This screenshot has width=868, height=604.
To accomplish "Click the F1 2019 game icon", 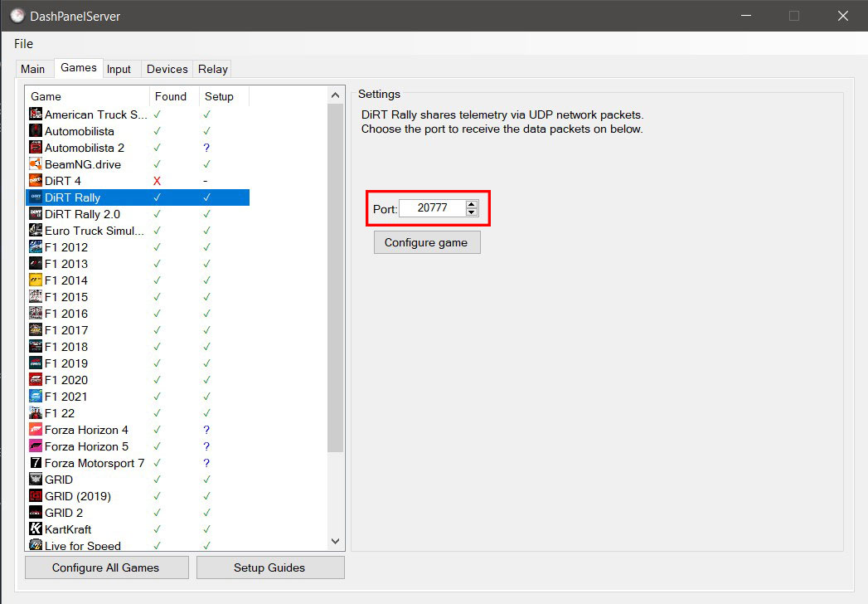I will [36, 363].
